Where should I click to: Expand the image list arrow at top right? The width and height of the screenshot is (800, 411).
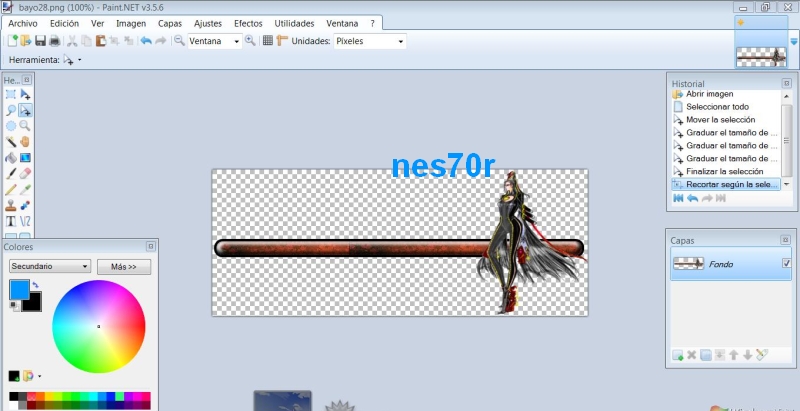click(x=793, y=41)
